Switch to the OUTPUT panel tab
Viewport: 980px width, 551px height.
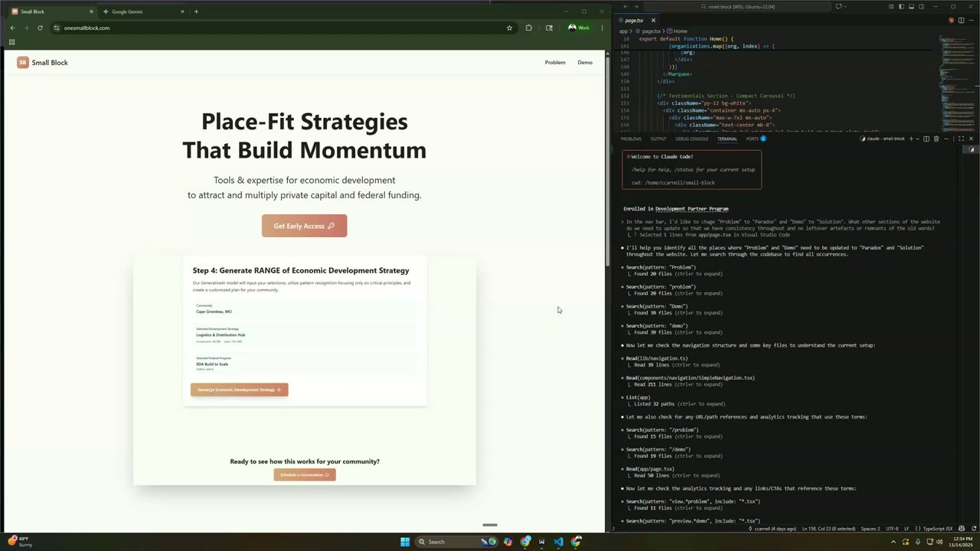point(658,139)
